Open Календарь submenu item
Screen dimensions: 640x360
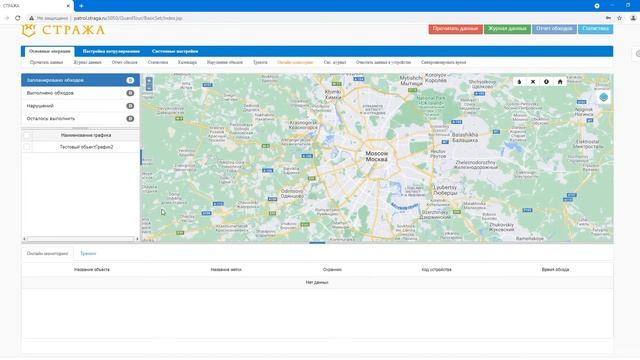[187, 62]
